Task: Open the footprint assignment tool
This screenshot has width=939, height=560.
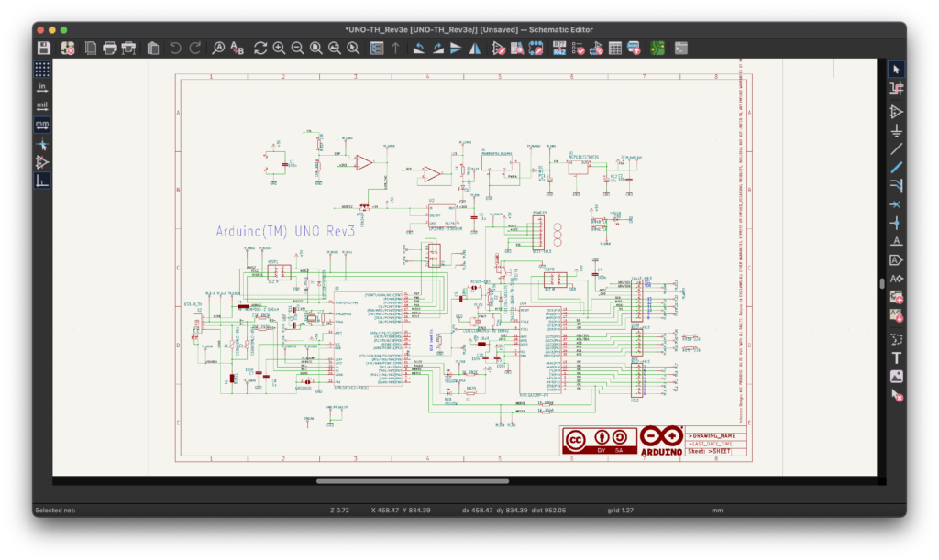Action: coord(596,49)
